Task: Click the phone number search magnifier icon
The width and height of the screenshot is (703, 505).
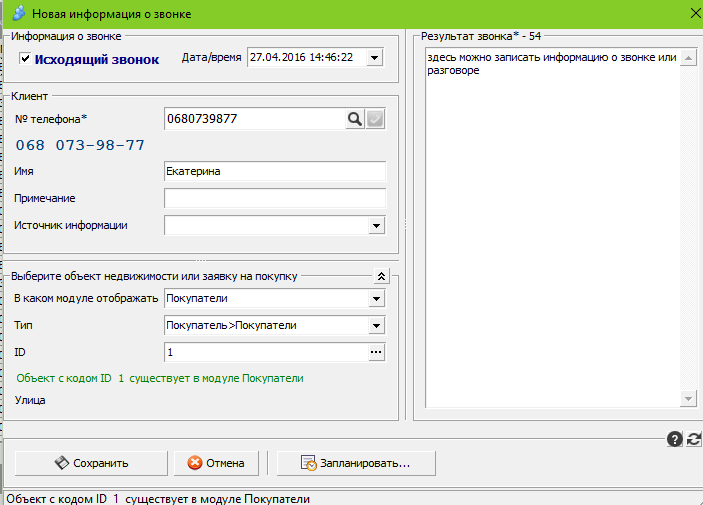Action: click(355, 119)
